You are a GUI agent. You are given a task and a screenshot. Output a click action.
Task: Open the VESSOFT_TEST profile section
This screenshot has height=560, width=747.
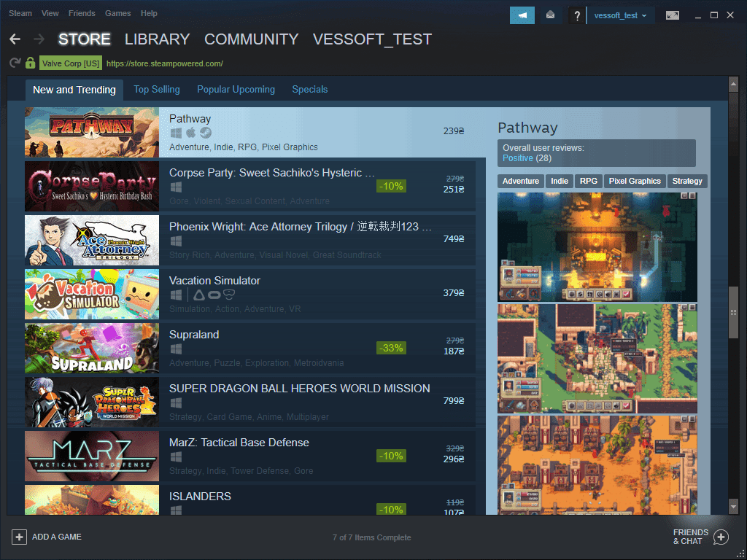[372, 39]
